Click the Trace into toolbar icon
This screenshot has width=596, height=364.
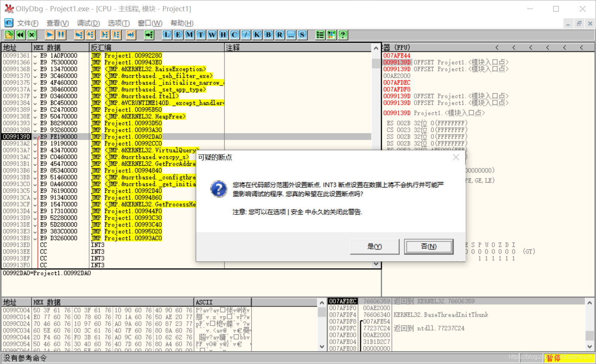(x=105, y=35)
